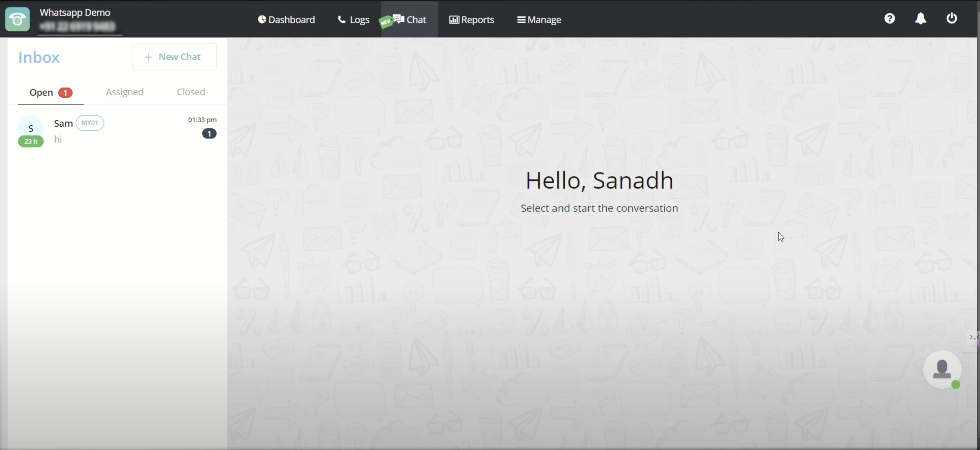Click the MY01 label on Sam's chat
Viewport: 980px width, 450px height.
coord(90,123)
